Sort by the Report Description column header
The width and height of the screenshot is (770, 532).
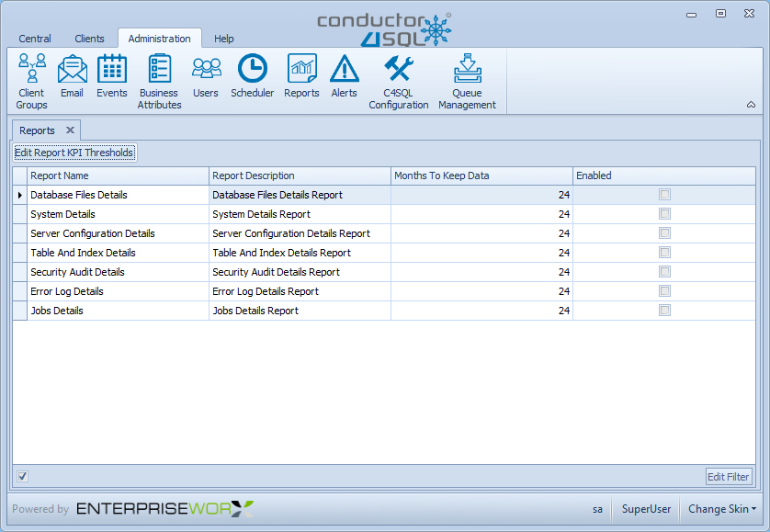point(300,175)
